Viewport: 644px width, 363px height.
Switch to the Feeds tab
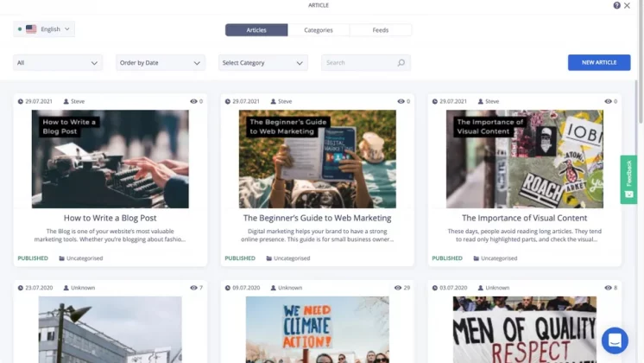pyautogui.click(x=380, y=30)
